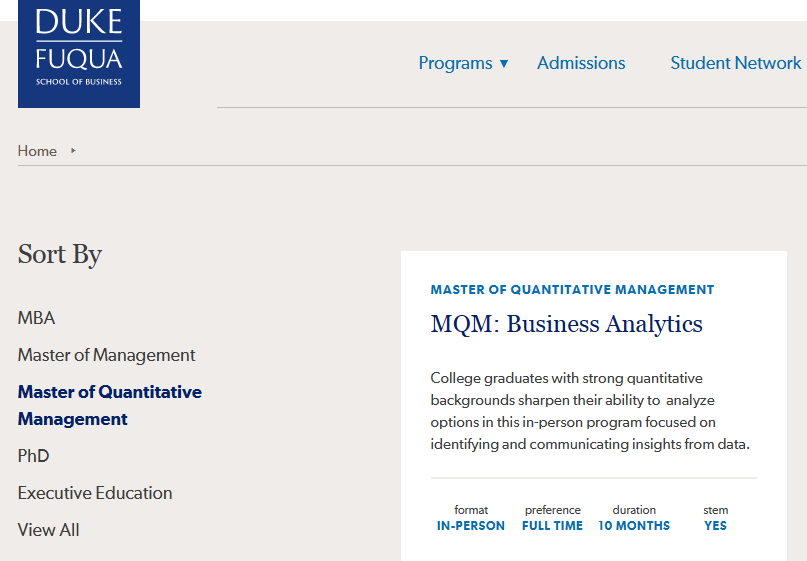Open the Student Network menu item
Viewport: 807px width, 561px height.
click(x=735, y=63)
